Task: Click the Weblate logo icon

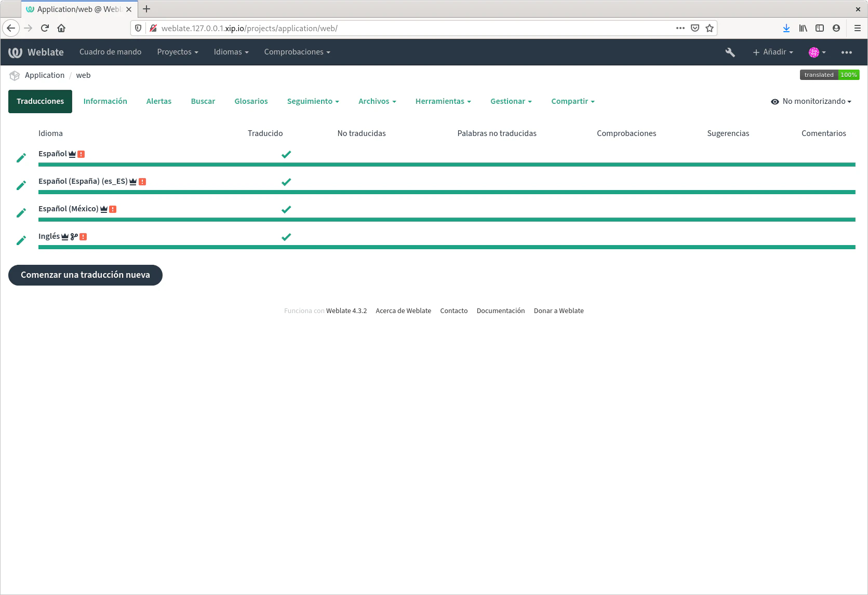Action: pyautogui.click(x=16, y=52)
